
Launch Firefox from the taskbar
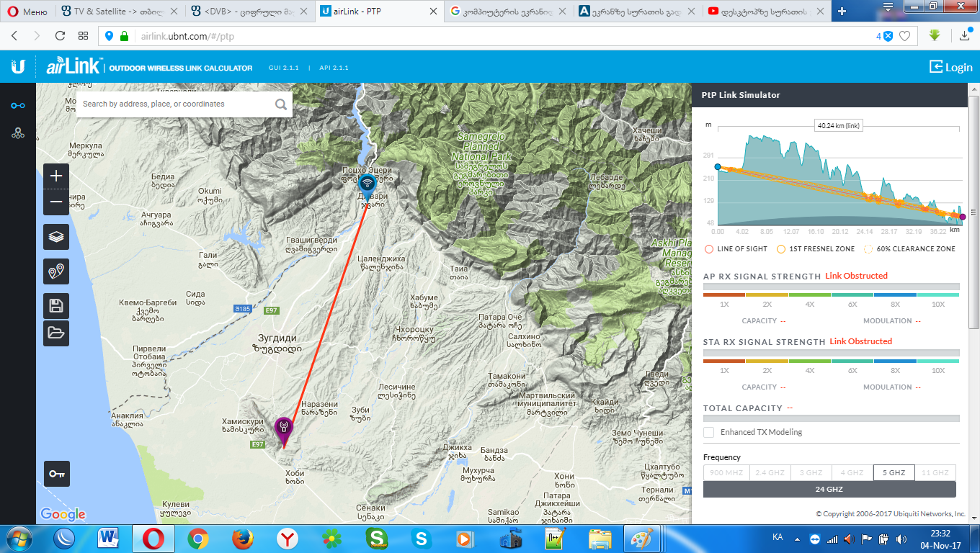pos(243,539)
